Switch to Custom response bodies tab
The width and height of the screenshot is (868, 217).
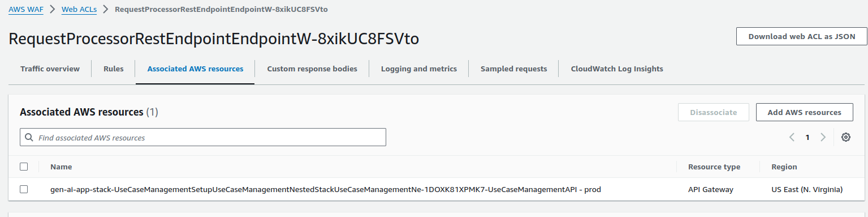(x=312, y=69)
